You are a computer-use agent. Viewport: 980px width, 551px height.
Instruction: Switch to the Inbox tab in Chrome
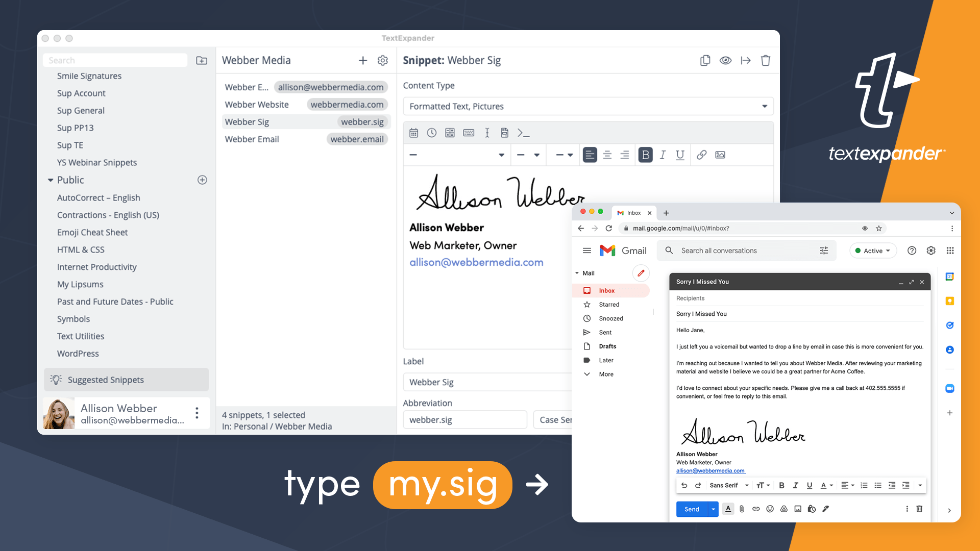coord(633,213)
